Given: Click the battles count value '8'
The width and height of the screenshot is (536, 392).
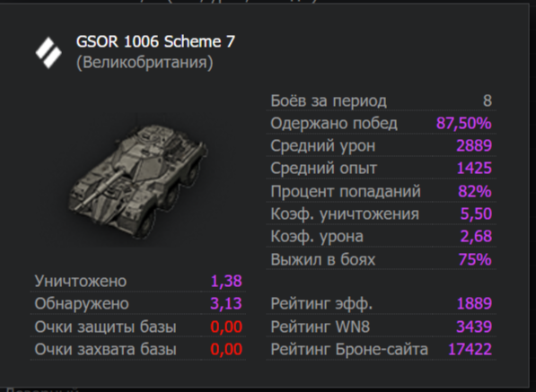Looking at the screenshot, I should [488, 101].
